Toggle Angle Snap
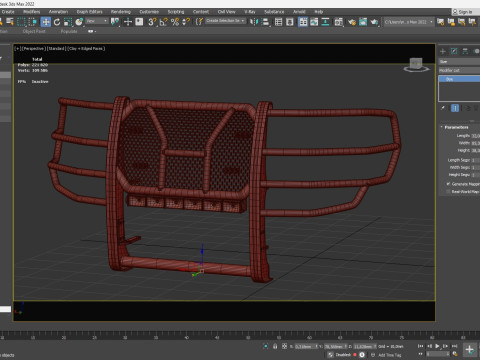 pyautogui.click(x=163, y=22)
